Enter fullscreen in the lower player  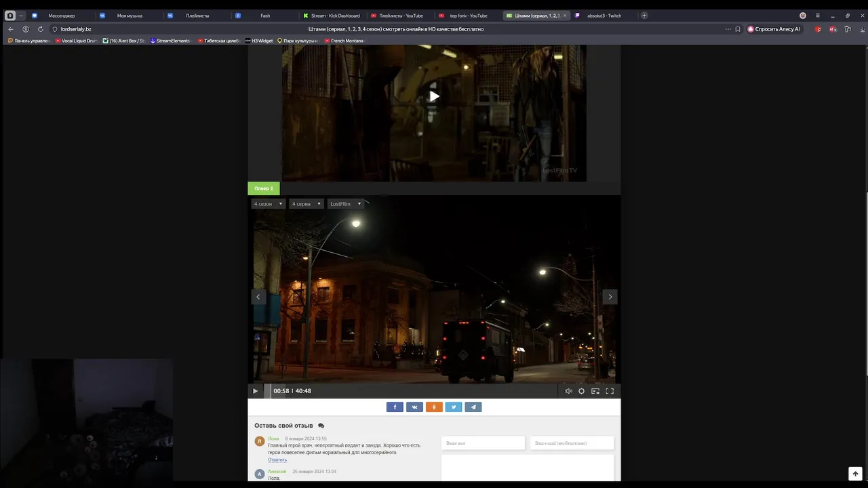610,391
